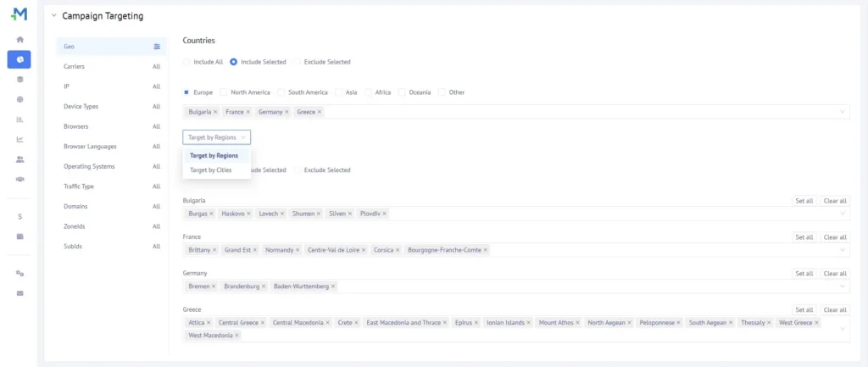
Task: Open the Operating Systems targeting tab
Action: [x=111, y=167]
